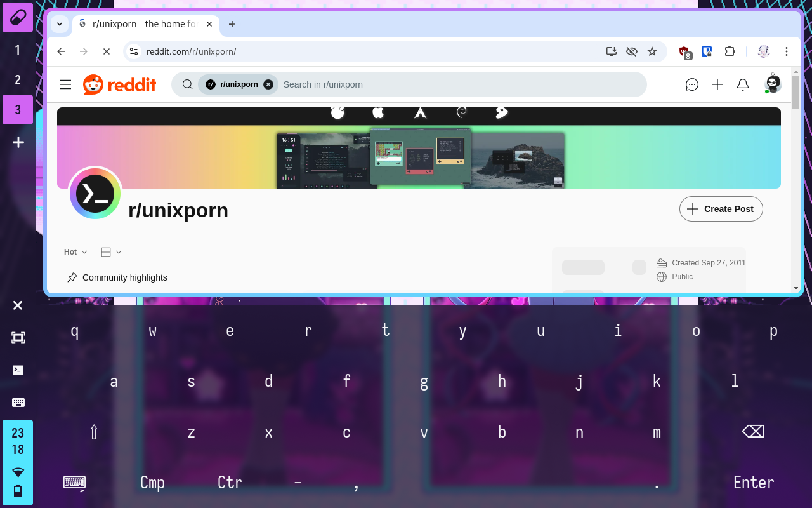812x508 pixels.
Task: Click the sidebar X close icon
Action: pyautogui.click(x=18, y=305)
